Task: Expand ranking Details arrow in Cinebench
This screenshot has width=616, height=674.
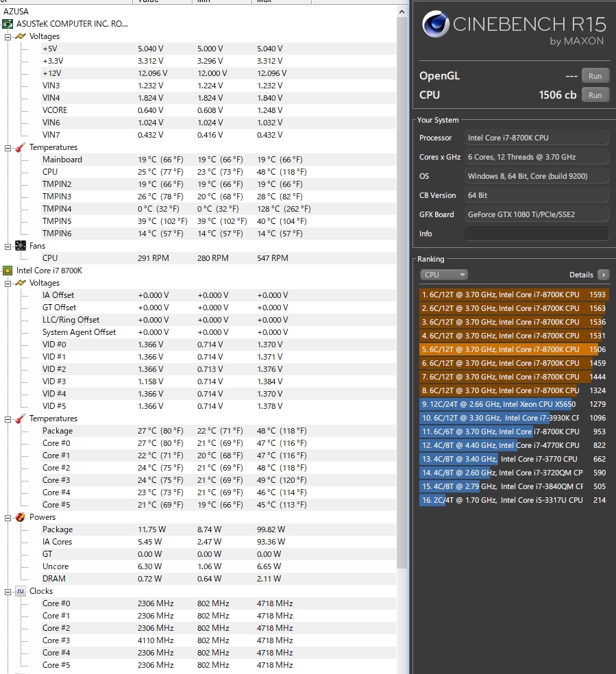Action: tap(604, 275)
